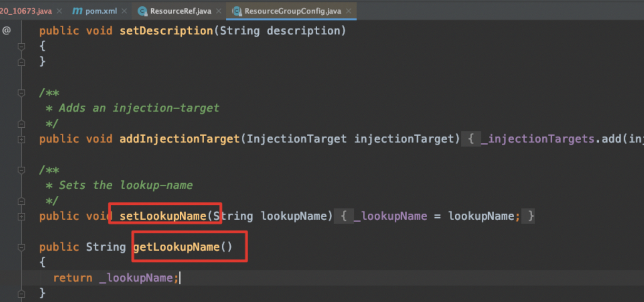The height and width of the screenshot is (302, 644).
Task: Collapse the setDescription method body
Action: (21, 46)
